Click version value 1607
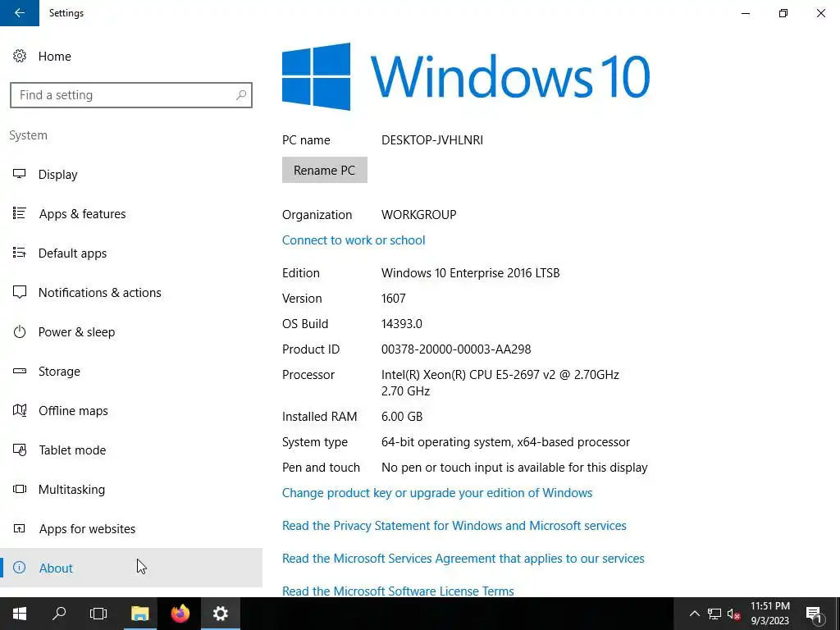This screenshot has width=840, height=630. (x=394, y=299)
